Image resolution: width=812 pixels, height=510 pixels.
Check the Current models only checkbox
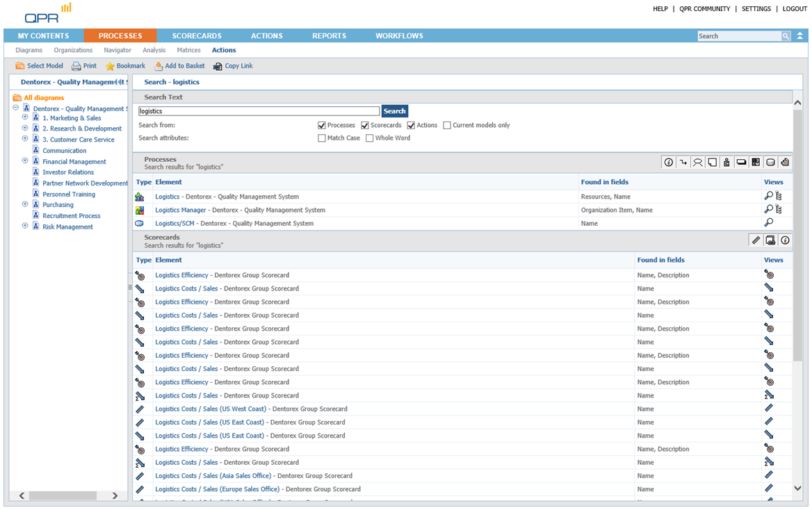click(x=447, y=126)
